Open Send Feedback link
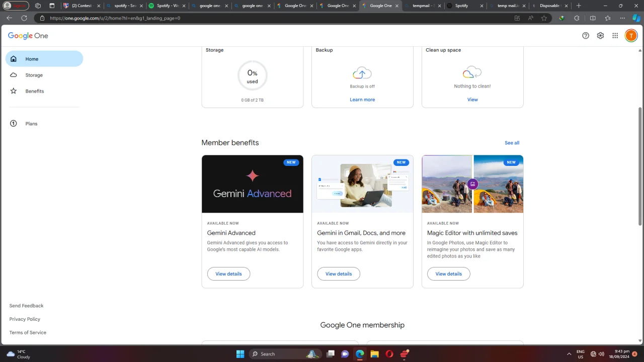 coord(26,306)
